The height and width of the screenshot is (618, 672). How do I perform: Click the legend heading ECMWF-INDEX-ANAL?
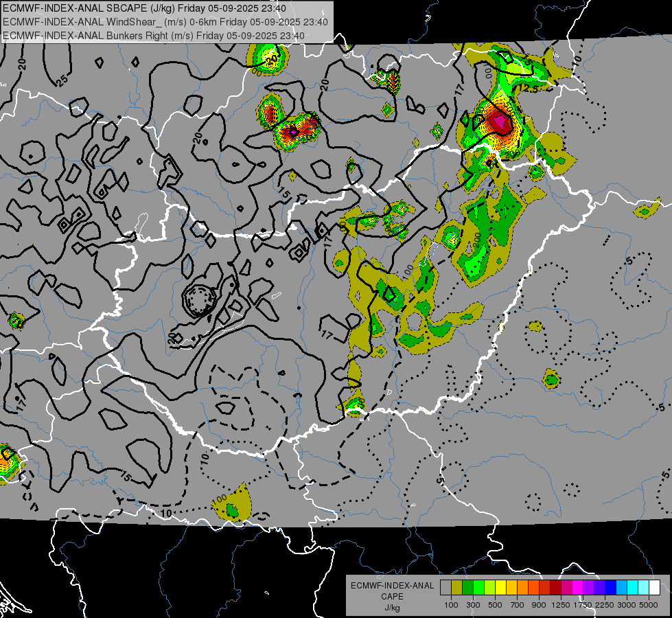click(392, 586)
